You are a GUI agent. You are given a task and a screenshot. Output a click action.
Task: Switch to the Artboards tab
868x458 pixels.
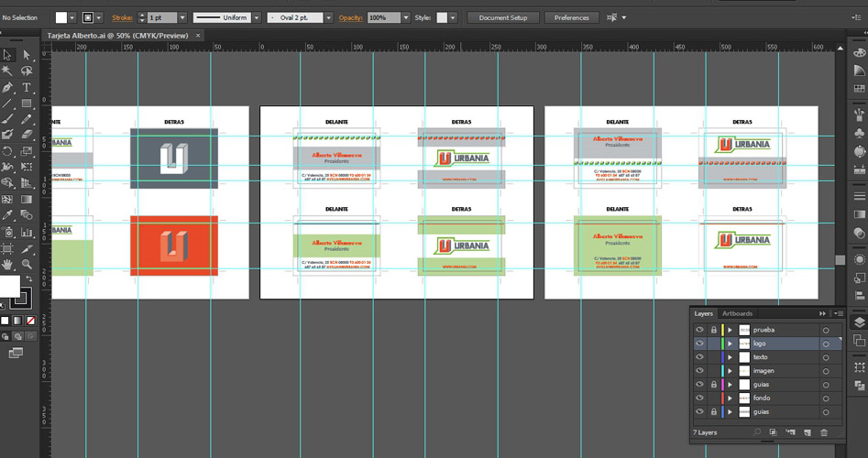coord(737,313)
